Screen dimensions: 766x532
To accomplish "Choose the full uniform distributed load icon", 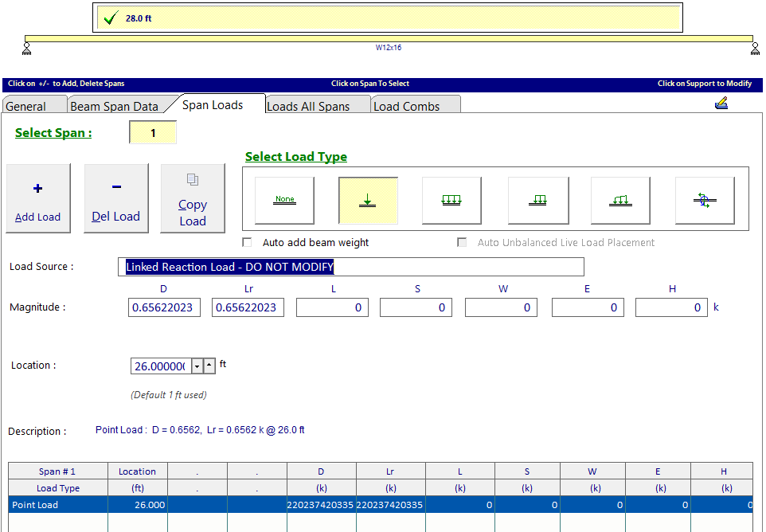I will pyautogui.click(x=451, y=200).
